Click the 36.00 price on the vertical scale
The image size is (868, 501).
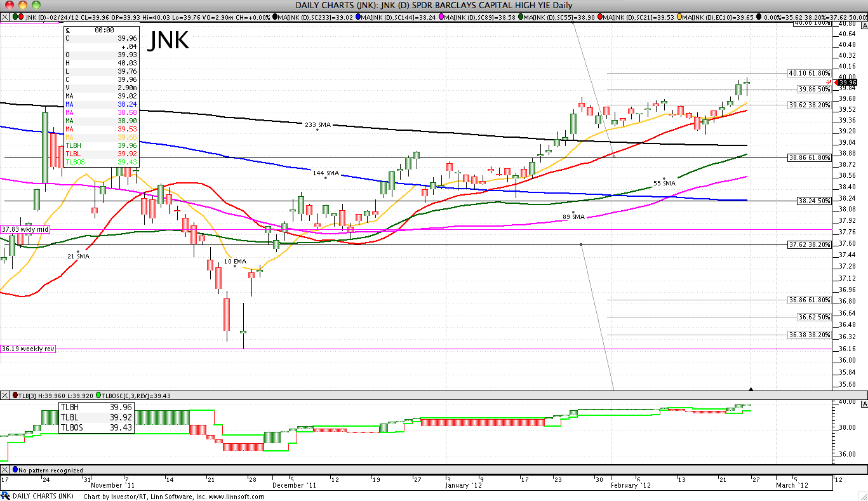pyautogui.click(x=847, y=361)
